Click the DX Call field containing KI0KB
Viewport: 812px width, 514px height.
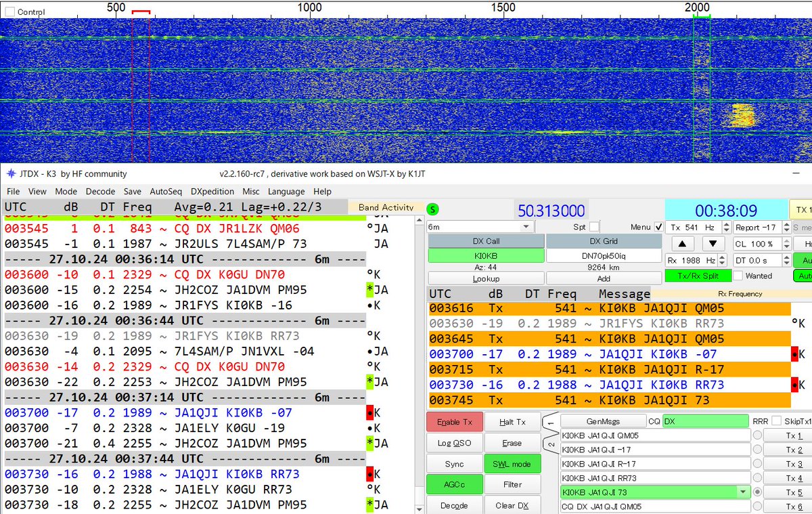(486, 256)
